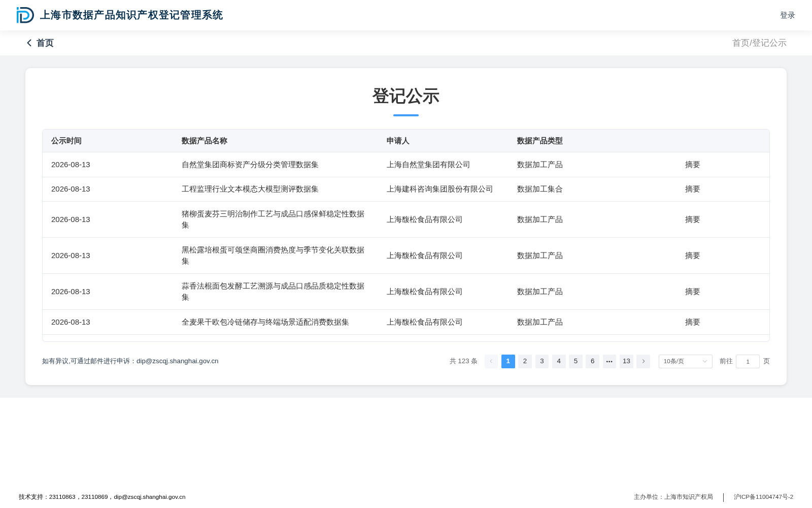Jump to last page 13
Image resolution: width=812 pixels, height=508 pixels.
click(626, 361)
